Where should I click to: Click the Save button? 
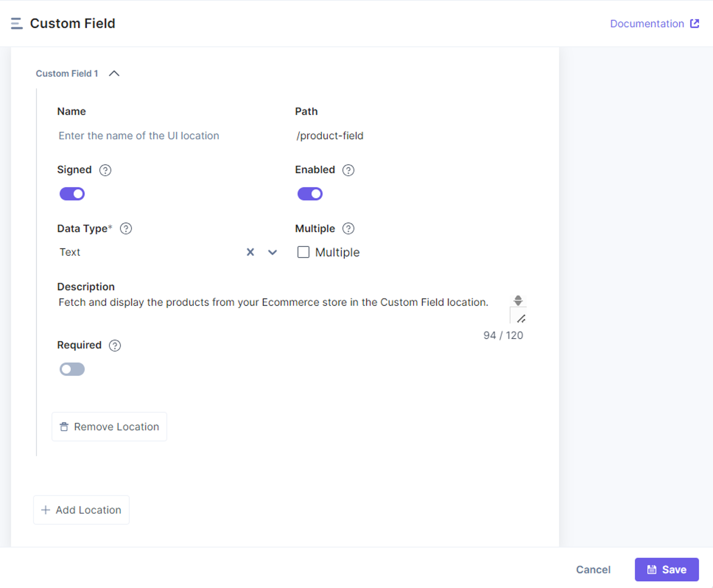pos(667,569)
